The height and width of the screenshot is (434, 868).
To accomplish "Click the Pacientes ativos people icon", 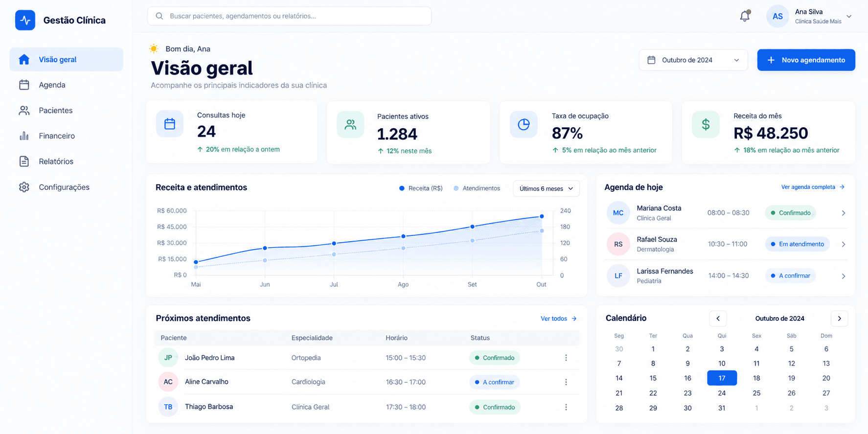I will coord(350,124).
